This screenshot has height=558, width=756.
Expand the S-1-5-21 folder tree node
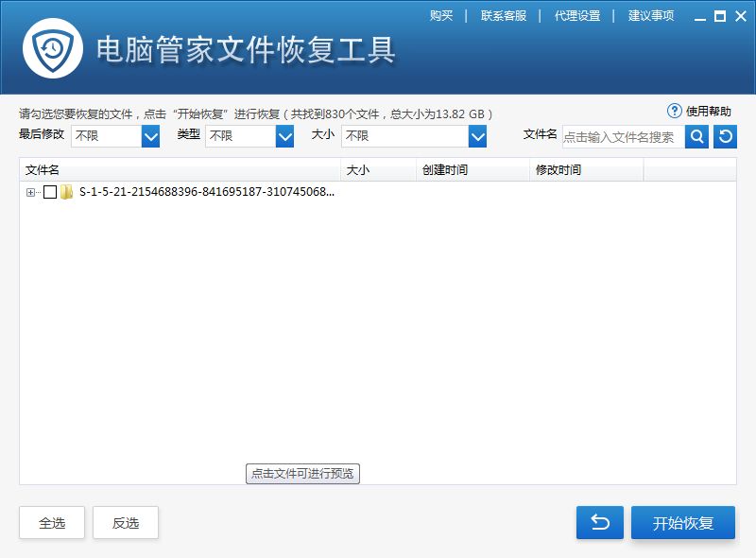point(30,193)
